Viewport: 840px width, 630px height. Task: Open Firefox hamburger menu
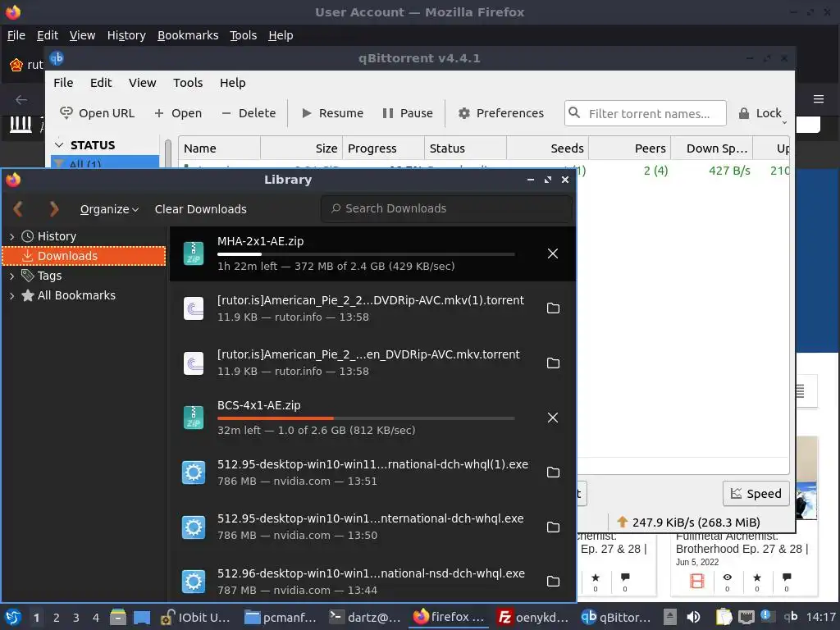pyautogui.click(x=818, y=99)
